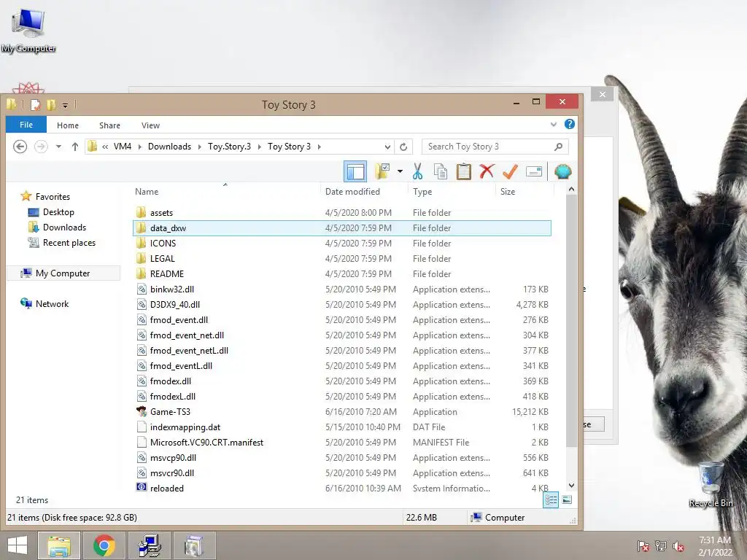Refresh the Toy Story 3 folder

pyautogui.click(x=403, y=147)
